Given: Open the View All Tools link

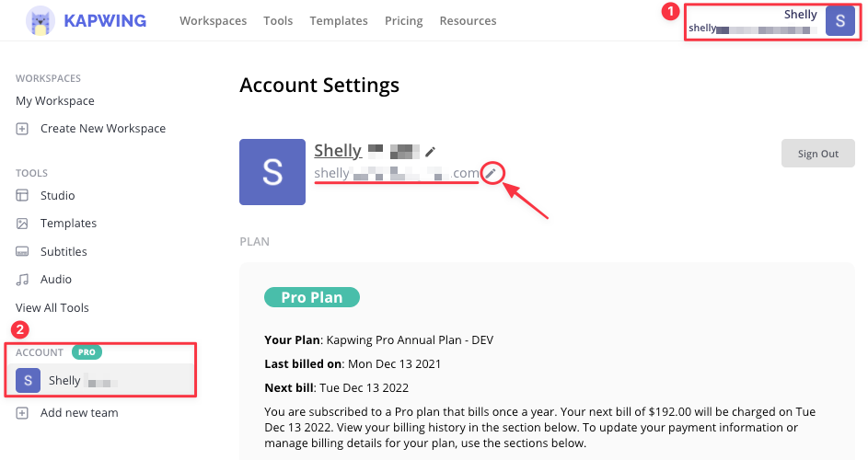Looking at the screenshot, I should tap(52, 307).
